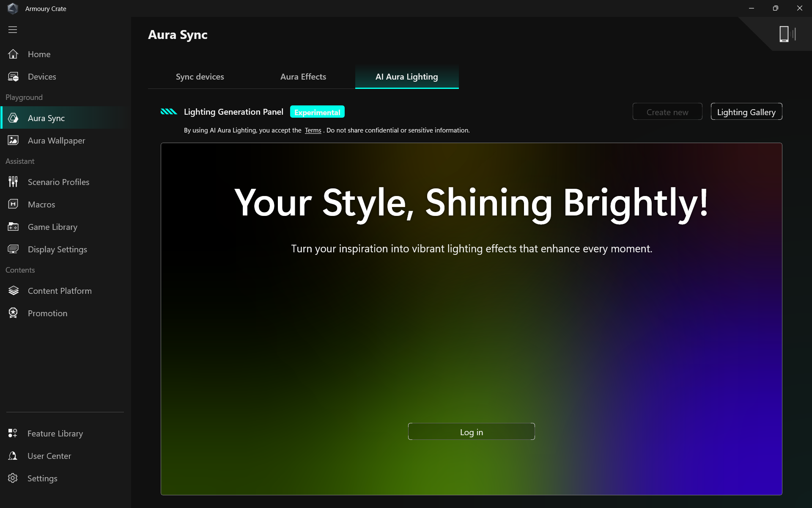The width and height of the screenshot is (812, 508).
Task: Click the Home house icon
Action: [x=13, y=54]
